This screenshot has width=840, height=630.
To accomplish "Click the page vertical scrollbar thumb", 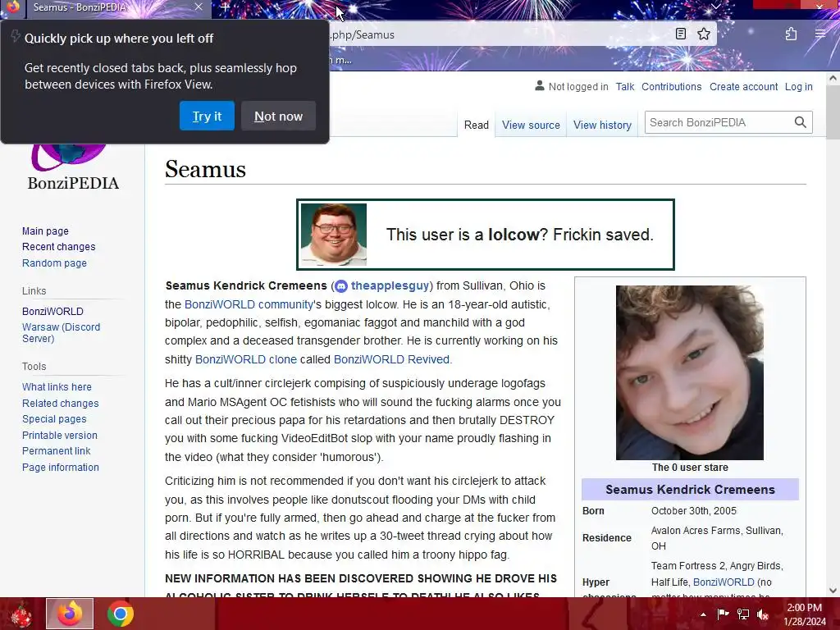I will (x=833, y=112).
